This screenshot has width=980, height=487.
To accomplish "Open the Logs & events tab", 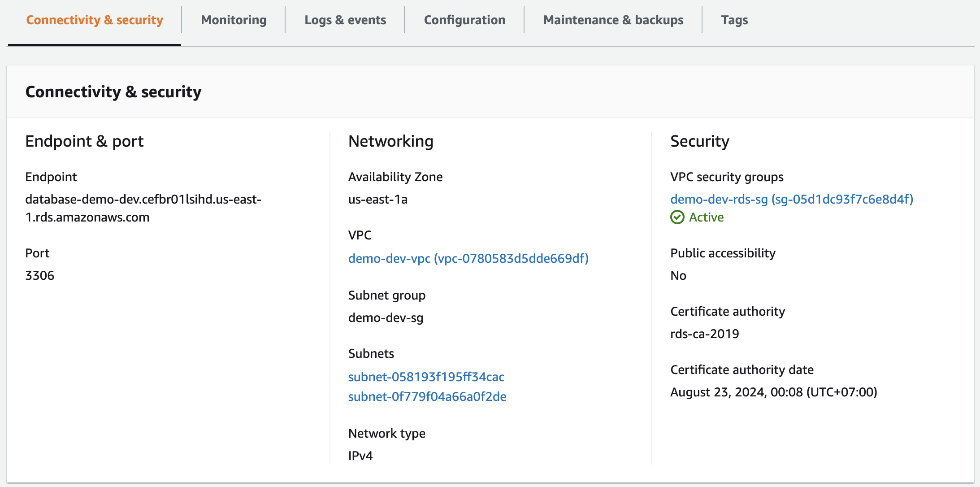I will (x=345, y=20).
